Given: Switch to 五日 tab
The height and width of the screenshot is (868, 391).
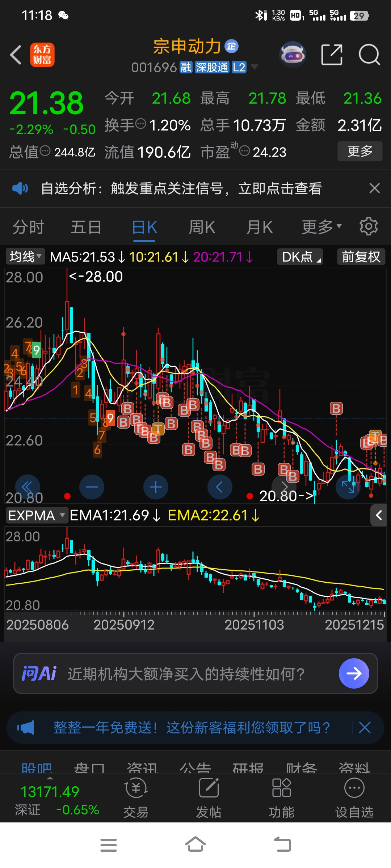Looking at the screenshot, I should coord(86,227).
